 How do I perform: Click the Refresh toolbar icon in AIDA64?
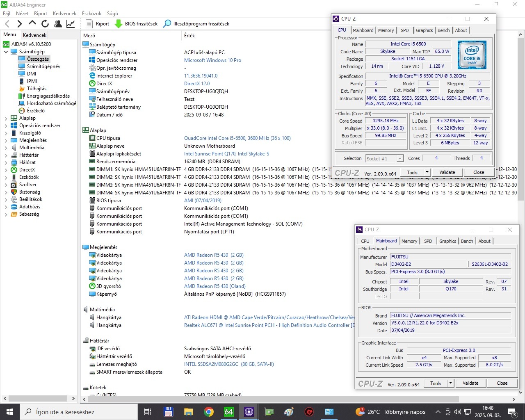(45, 24)
